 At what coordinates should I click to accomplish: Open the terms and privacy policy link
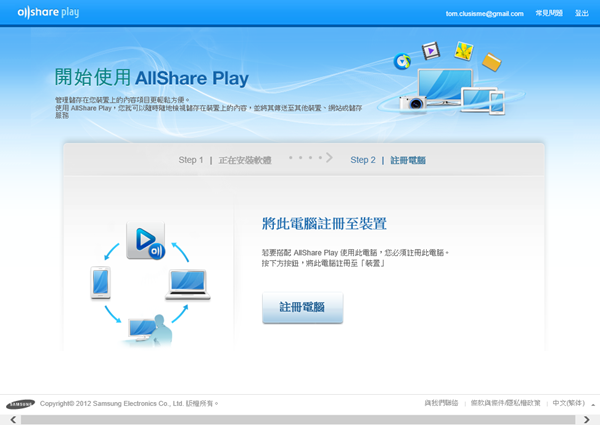[x=505, y=403]
